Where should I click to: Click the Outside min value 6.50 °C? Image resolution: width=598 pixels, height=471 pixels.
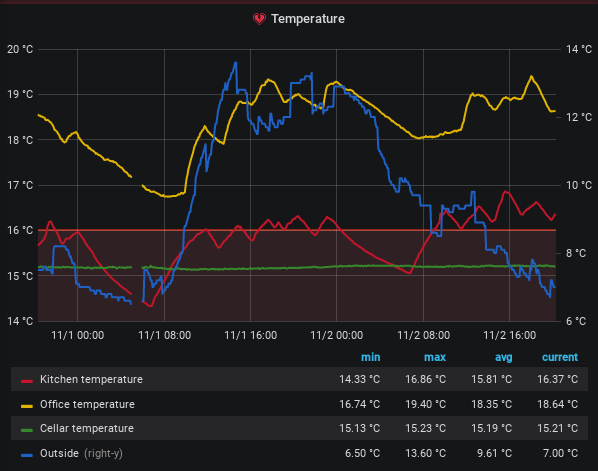(x=363, y=453)
